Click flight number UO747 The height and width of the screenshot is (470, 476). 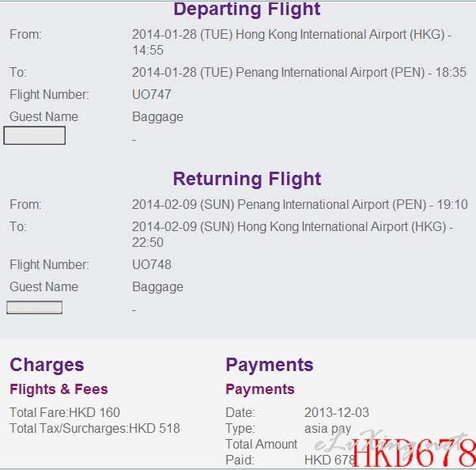click(x=152, y=94)
